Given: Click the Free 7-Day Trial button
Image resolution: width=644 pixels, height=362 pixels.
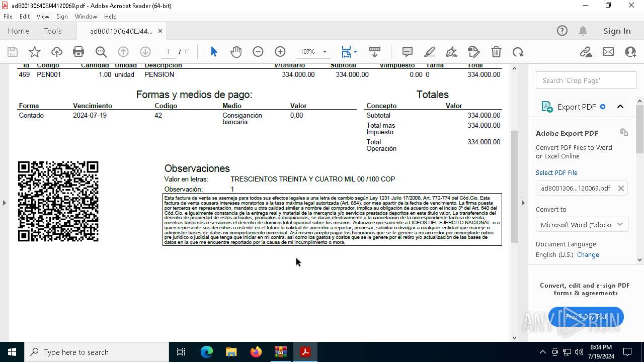Looking at the screenshot, I should point(586,317).
